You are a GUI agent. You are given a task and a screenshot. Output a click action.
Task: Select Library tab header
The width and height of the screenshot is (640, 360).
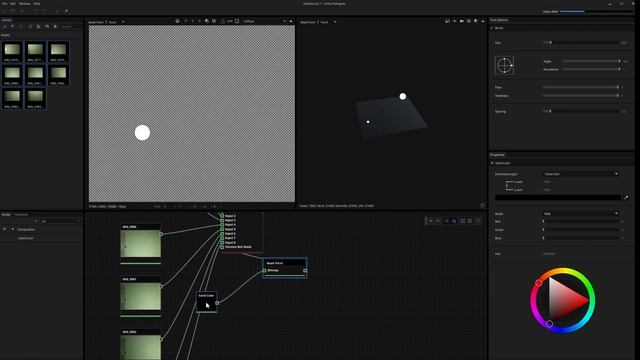(x=6, y=20)
